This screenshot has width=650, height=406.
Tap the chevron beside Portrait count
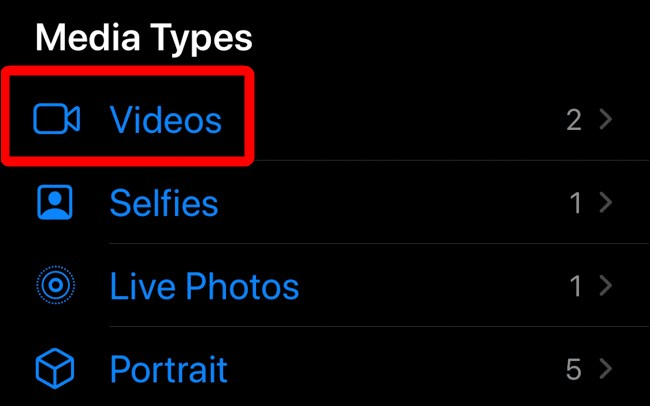click(x=605, y=370)
